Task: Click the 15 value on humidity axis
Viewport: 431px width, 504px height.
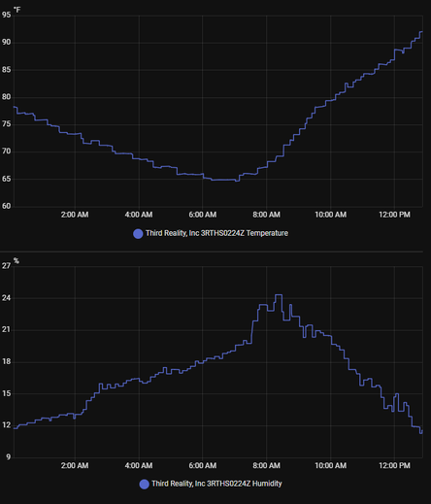Action: click(6, 393)
